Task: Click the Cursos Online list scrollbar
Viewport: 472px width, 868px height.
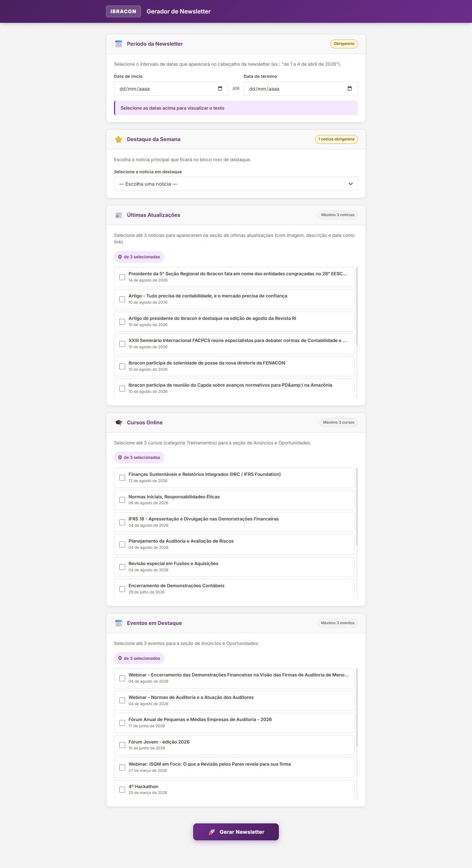Action: [357, 507]
